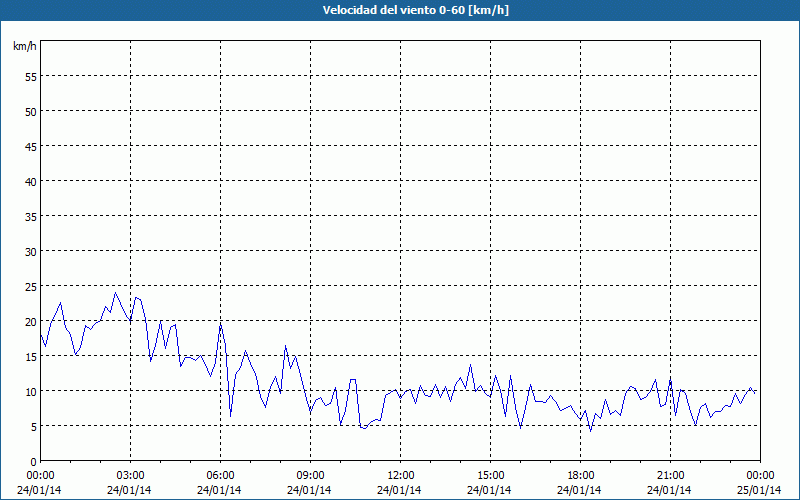Click the 09:00 time axis label
Image resolution: width=800 pixels, height=500 pixels.
310,476
